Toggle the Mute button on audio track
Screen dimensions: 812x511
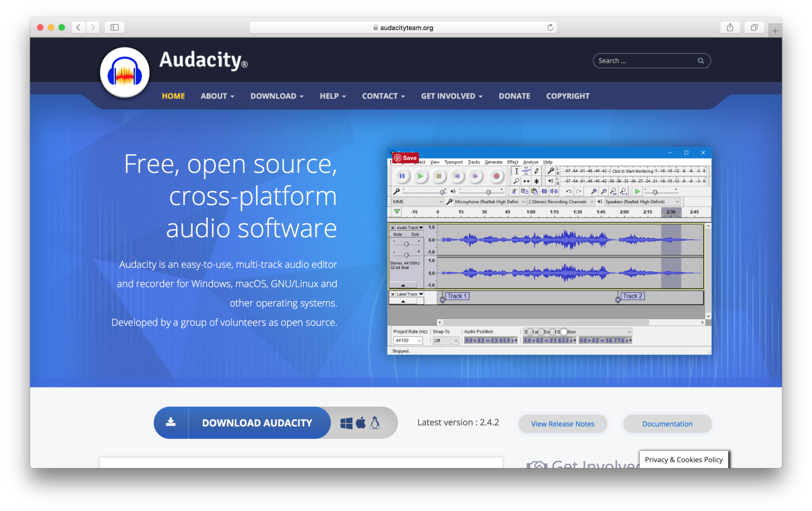click(398, 234)
